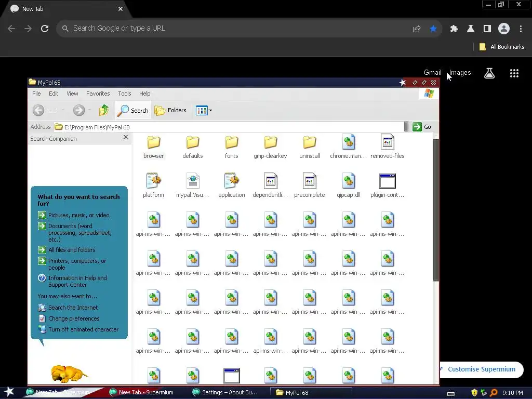Select the uninstall folder
Viewport: 532px width, 399px height.
coord(310,147)
